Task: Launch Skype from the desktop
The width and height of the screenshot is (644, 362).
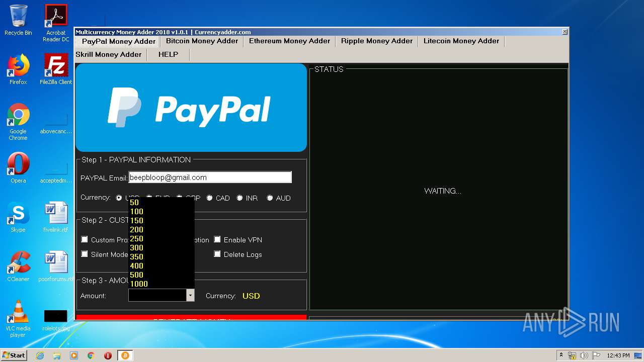Action: [x=18, y=217]
